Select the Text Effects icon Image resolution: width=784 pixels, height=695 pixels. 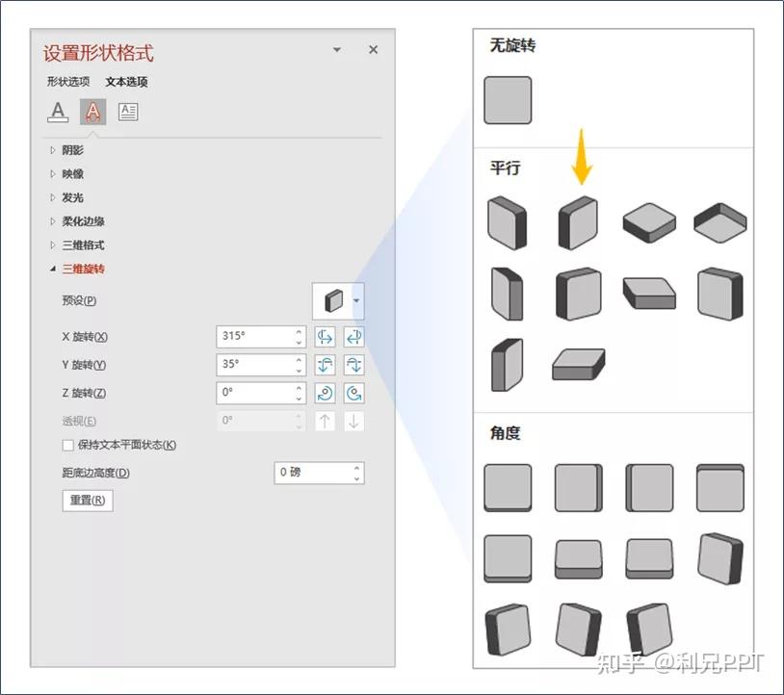point(92,111)
